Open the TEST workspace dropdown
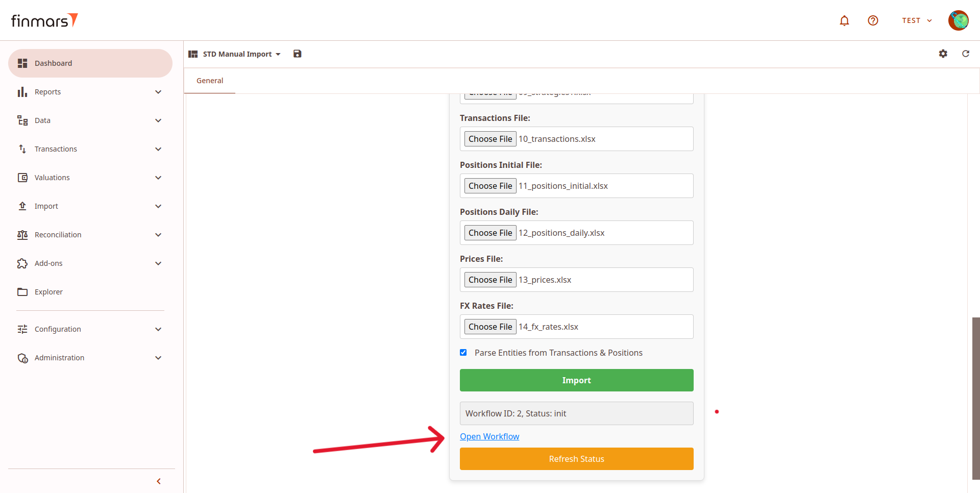The width and height of the screenshot is (980, 493). [917, 20]
